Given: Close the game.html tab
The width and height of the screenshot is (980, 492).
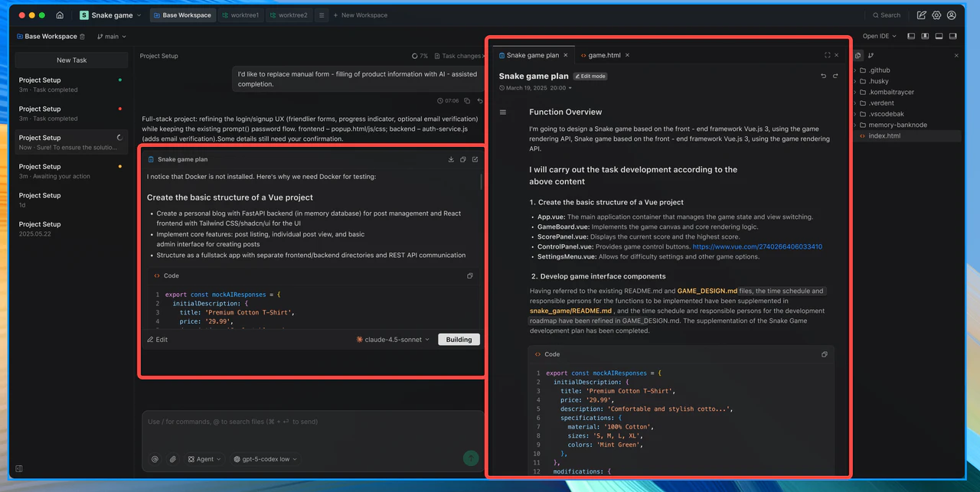Looking at the screenshot, I should 628,55.
